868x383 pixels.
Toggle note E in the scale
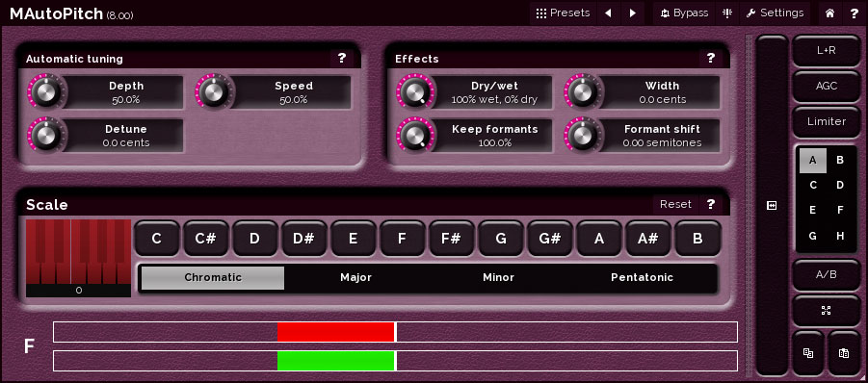click(x=354, y=239)
